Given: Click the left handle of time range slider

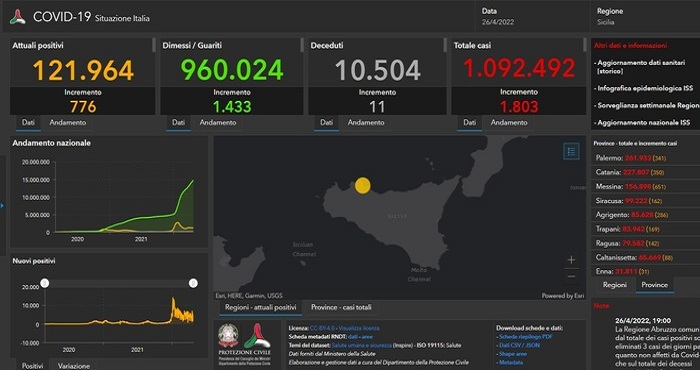Looking at the screenshot, I should point(45,283).
